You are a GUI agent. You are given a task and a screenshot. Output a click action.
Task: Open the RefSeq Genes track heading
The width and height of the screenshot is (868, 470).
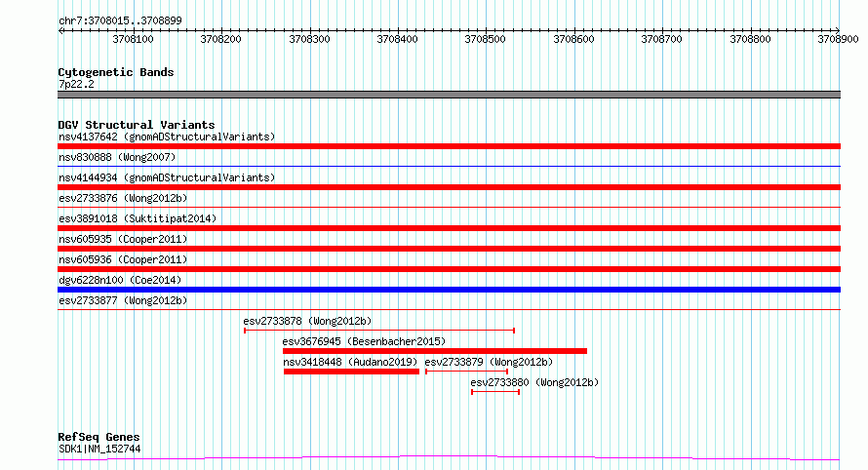pos(99,437)
